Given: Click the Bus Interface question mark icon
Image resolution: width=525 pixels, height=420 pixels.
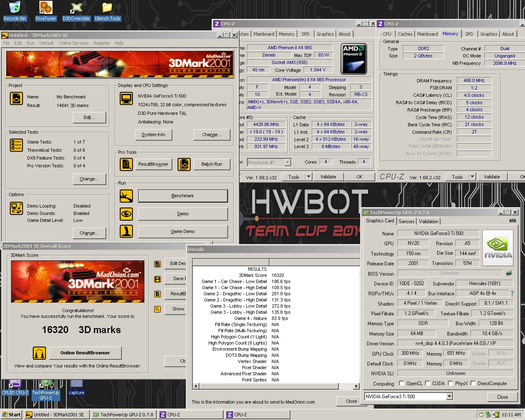Looking at the screenshot, I should (x=512, y=293).
